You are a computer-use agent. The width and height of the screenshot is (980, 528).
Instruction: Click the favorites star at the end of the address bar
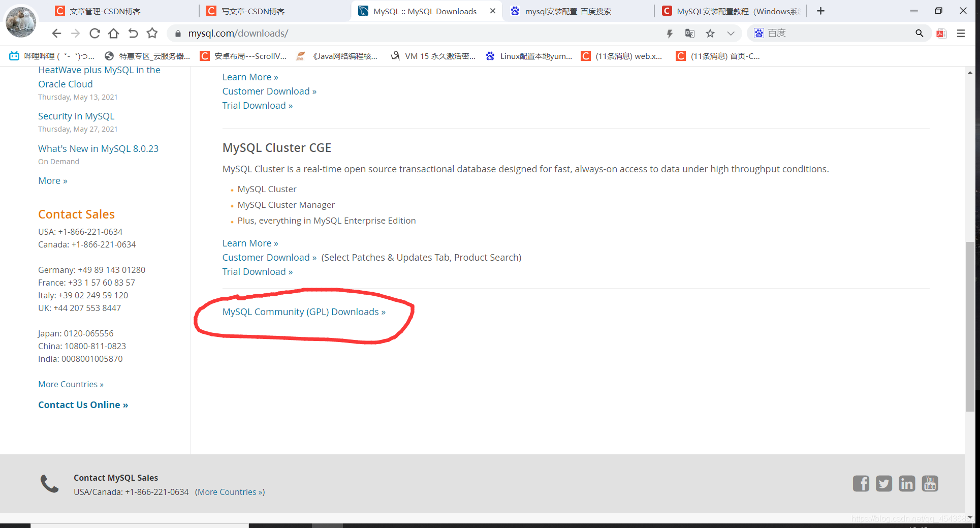[710, 34]
